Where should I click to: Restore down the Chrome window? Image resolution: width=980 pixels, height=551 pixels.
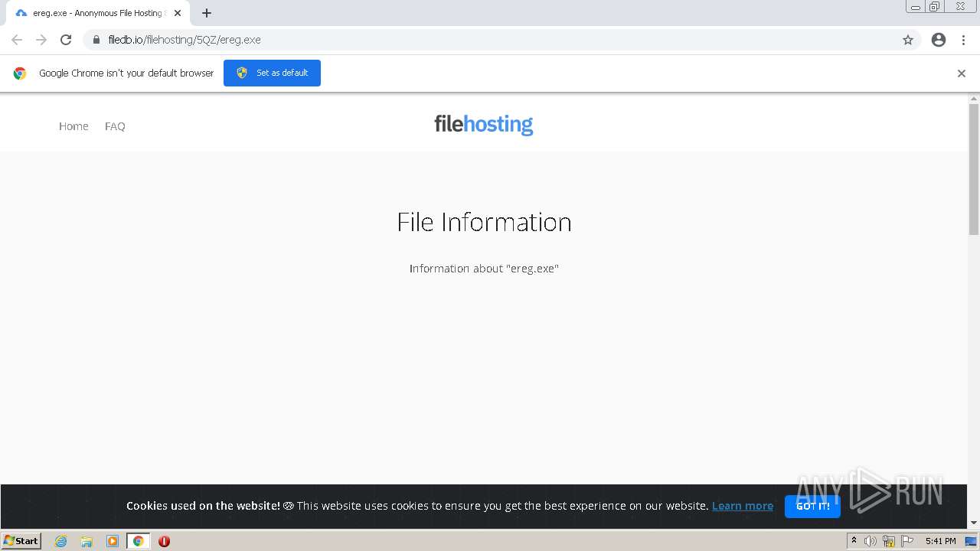pos(934,7)
